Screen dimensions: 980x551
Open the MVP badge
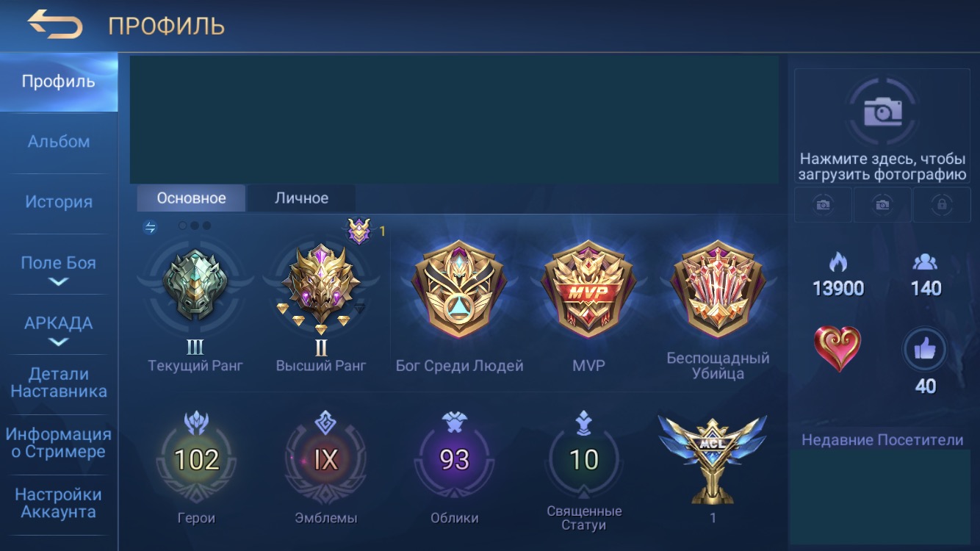point(588,289)
